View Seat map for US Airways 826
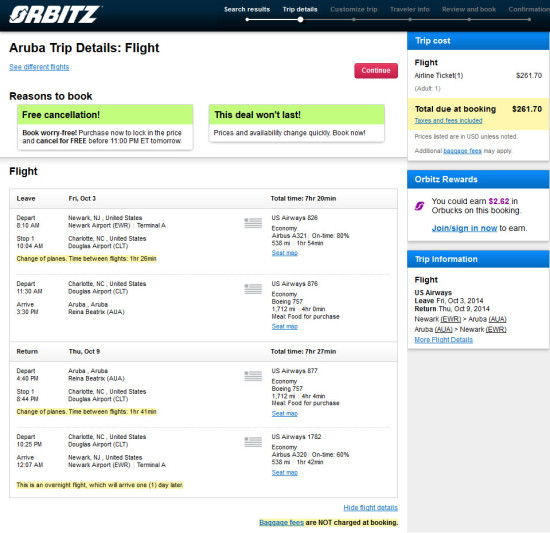Image resolution: width=550 pixels, height=533 pixels. pyautogui.click(x=284, y=253)
